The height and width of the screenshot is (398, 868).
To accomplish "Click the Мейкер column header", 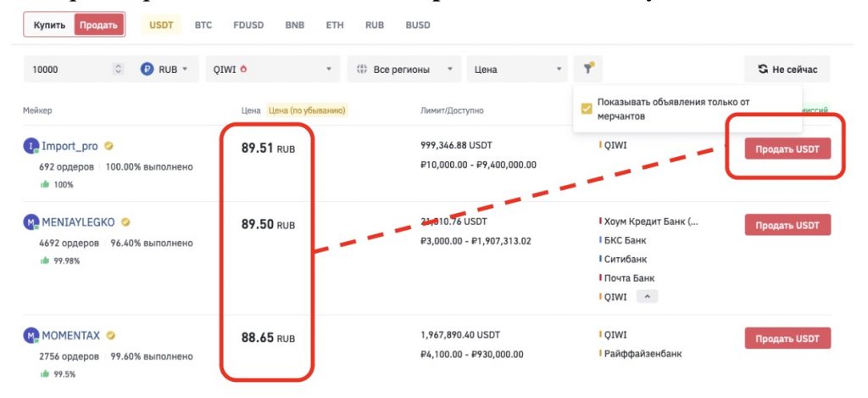I will point(37,110).
